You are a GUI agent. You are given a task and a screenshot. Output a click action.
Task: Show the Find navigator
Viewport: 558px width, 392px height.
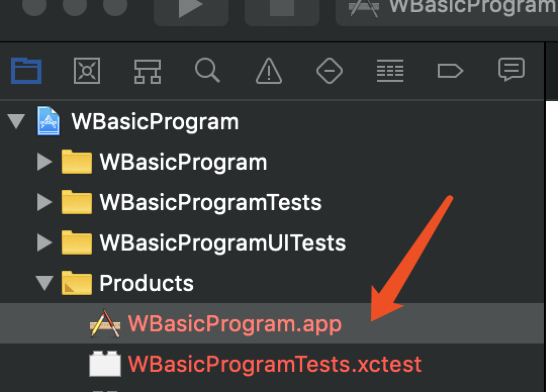pos(207,70)
